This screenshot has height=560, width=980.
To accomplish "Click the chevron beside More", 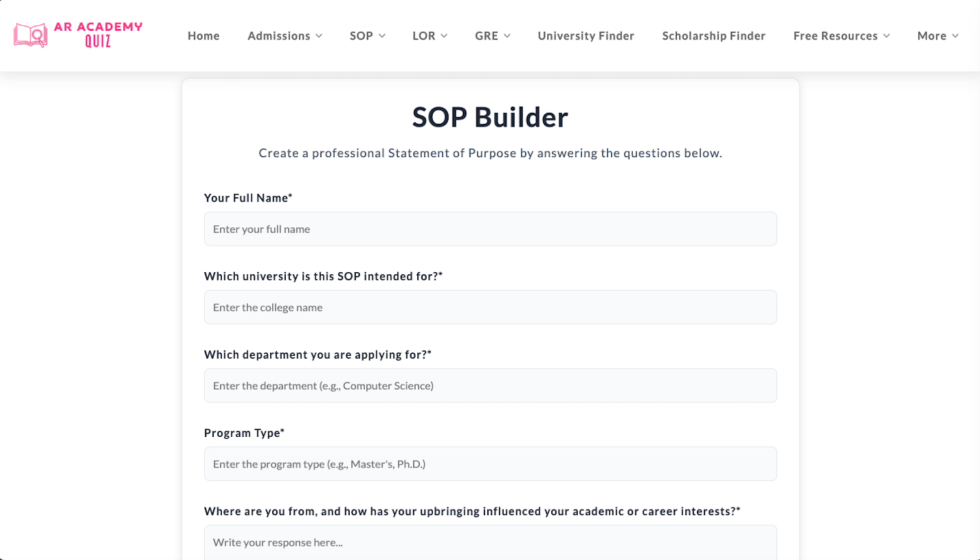I will [957, 36].
